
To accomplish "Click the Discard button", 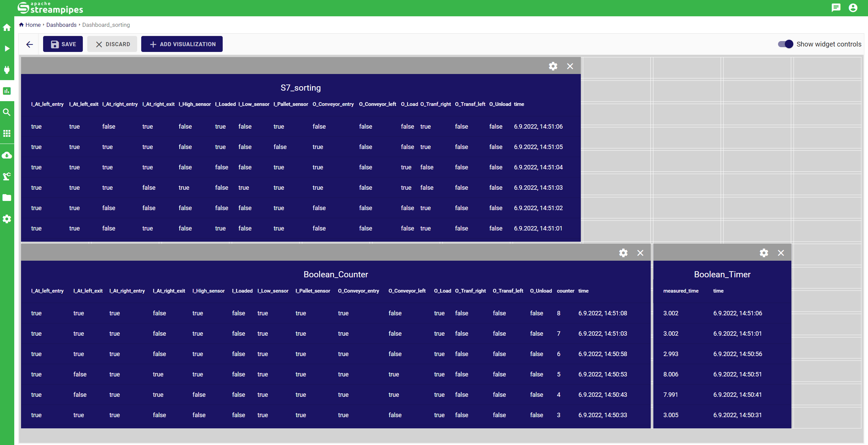I will tap(112, 44).
